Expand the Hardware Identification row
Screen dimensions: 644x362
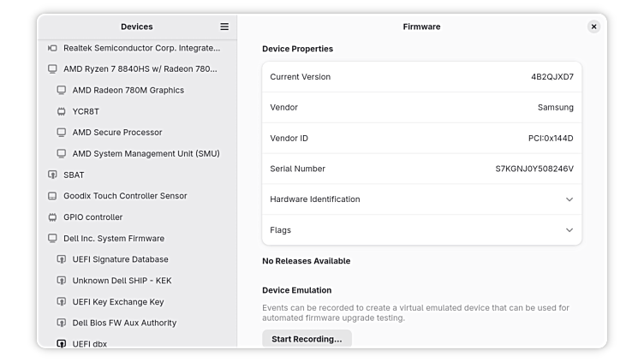(569, 199)
